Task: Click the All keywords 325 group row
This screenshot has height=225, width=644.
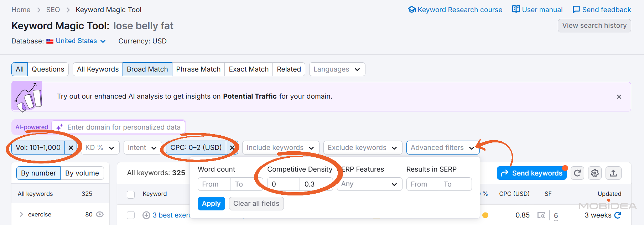Action: (60, 194)
